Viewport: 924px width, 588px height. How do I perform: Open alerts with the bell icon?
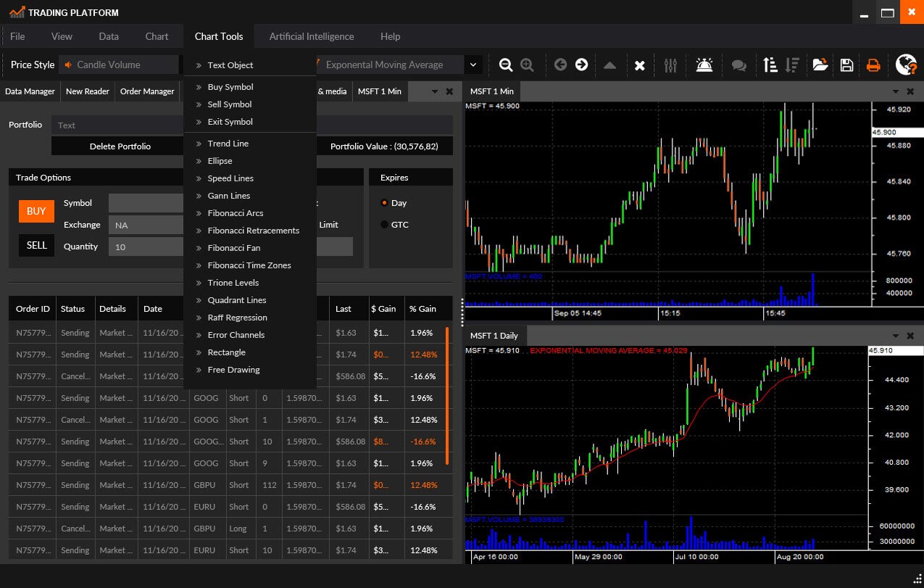click(x=704, y=65)
